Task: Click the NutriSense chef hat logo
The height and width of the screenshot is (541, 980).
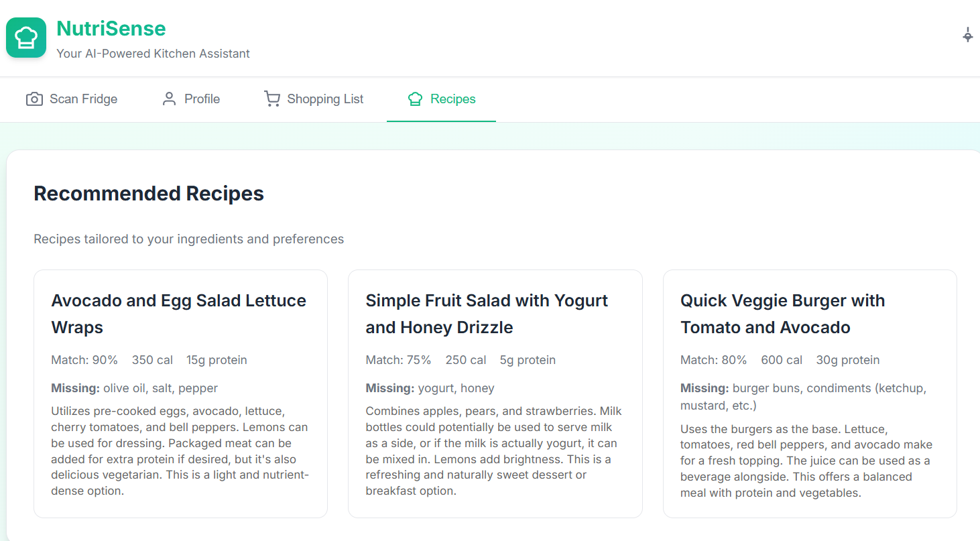Action: (x=26, y=38)
